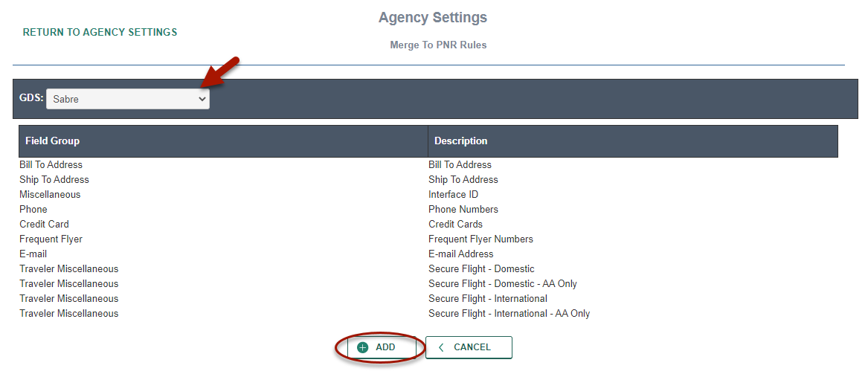Viewport: 868px width, 377px height.
Task: Click Secure Flight - Domestic description
Action: pyautogui.click(x=482, y=269)
